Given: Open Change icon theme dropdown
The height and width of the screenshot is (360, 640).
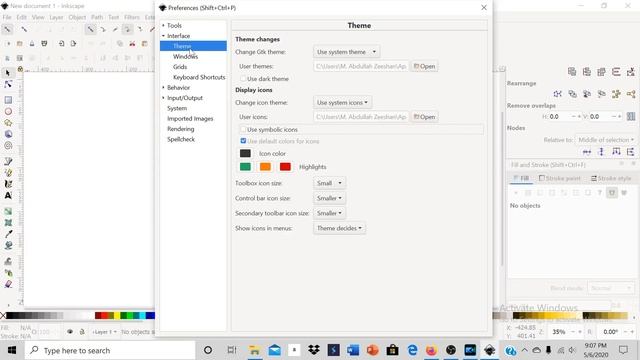Looking at the screenshot, I should point(342,102).
